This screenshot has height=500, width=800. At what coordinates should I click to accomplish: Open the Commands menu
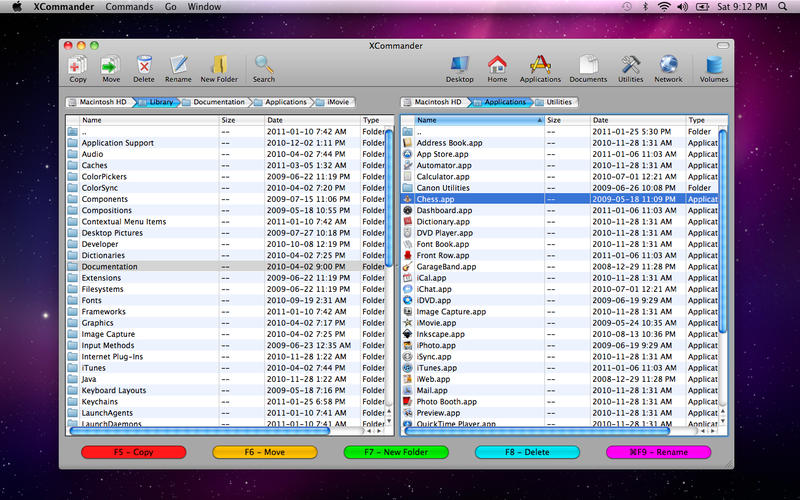tap(129, 7)
